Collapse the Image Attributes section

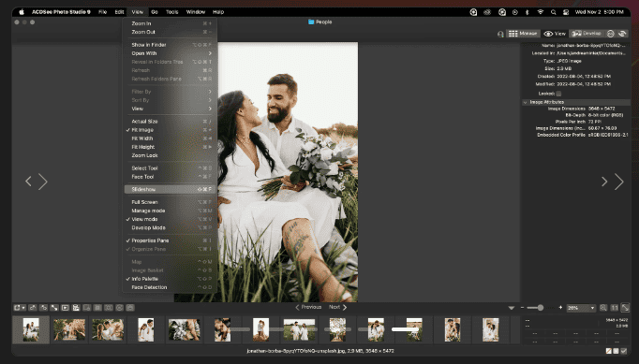click(526, 102)
